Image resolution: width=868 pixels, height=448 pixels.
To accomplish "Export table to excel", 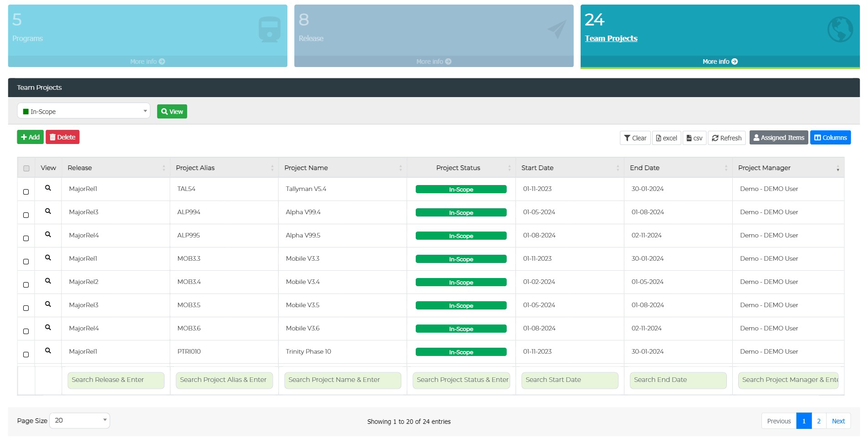I will click(x=667, y=138).
